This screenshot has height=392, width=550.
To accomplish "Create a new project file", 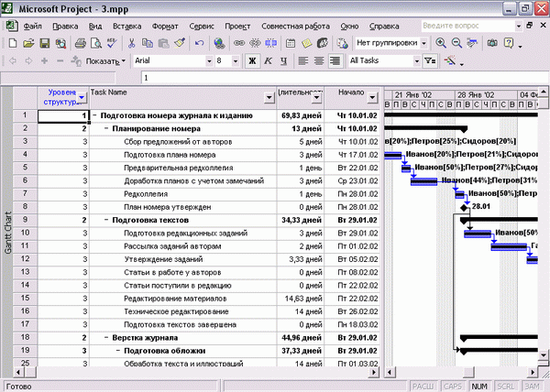I will (x=13, y=43).
